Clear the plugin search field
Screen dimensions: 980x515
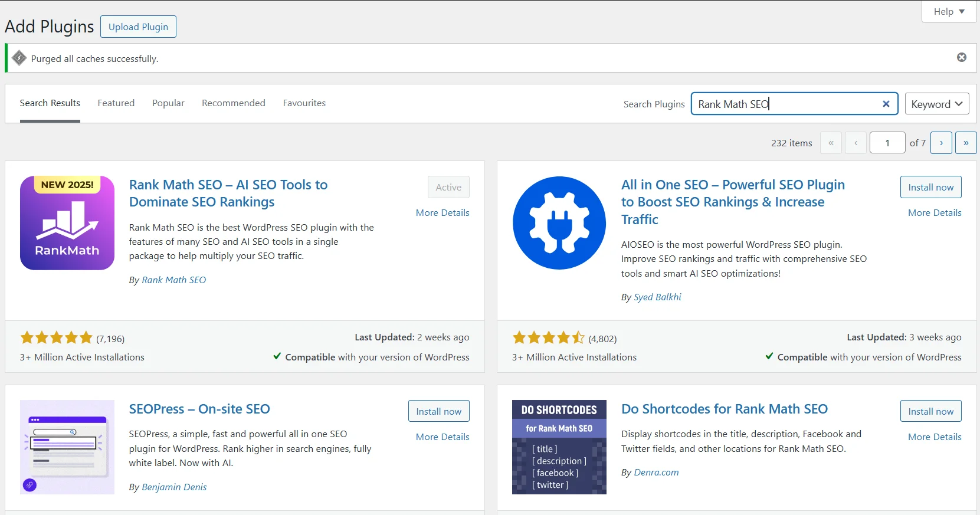tap(886, 104)
